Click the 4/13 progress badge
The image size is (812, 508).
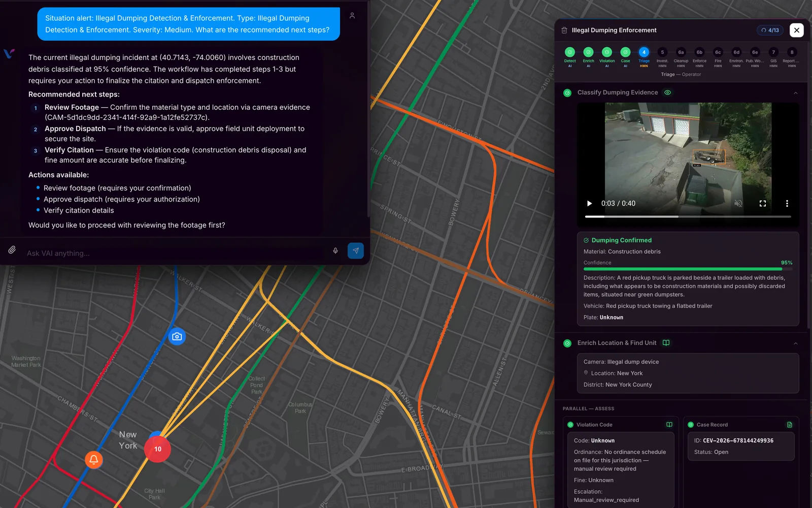pos(770,30)
